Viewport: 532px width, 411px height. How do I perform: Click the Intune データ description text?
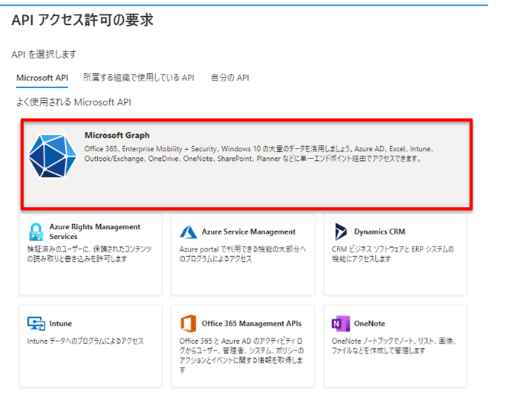point(85,341)
